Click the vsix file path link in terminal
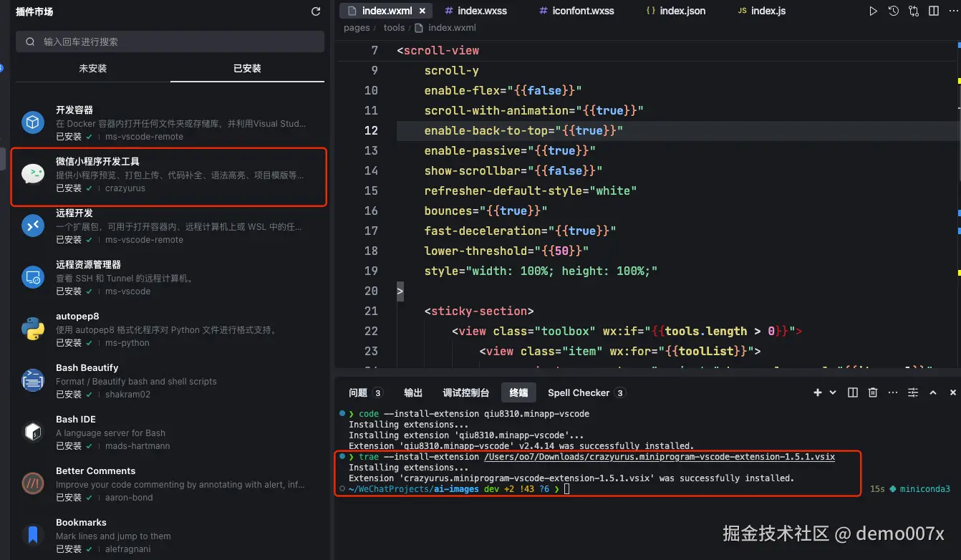Viewport: 961px width, 560px height. click(660, 457)
